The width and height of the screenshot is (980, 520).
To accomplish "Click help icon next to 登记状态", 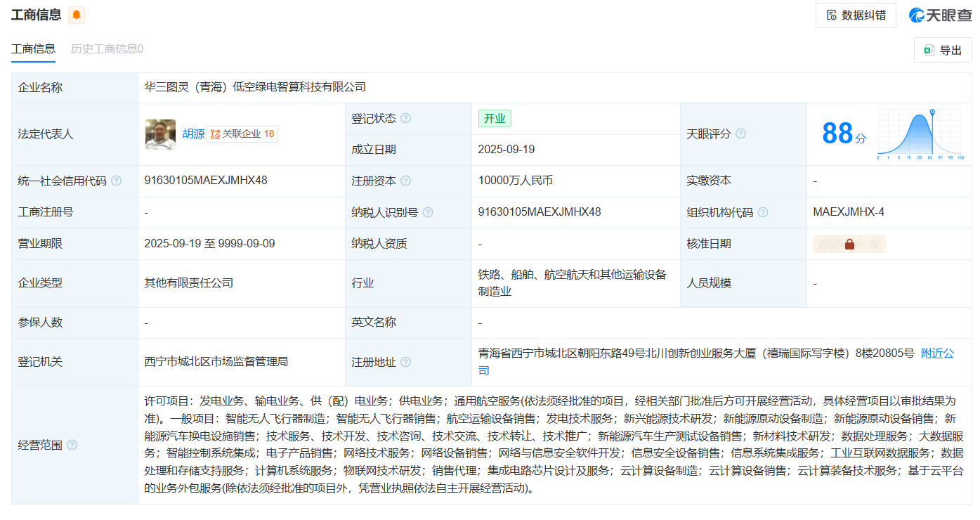I will tap(405, 119).
